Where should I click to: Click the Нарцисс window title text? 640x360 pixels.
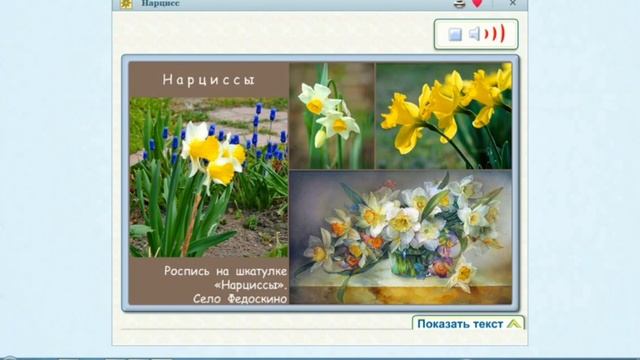coord(160,3)
